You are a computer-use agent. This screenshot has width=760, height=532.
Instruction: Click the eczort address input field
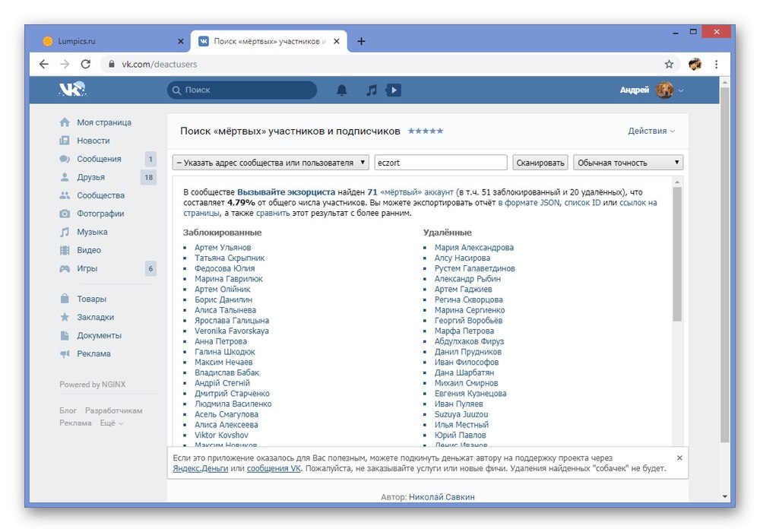click(x=441, y=163)
